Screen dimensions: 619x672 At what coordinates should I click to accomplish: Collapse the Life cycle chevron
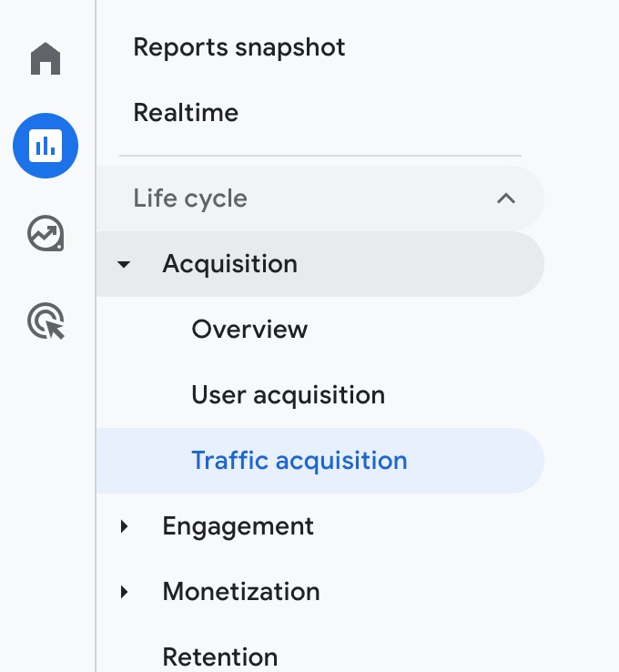506,199
